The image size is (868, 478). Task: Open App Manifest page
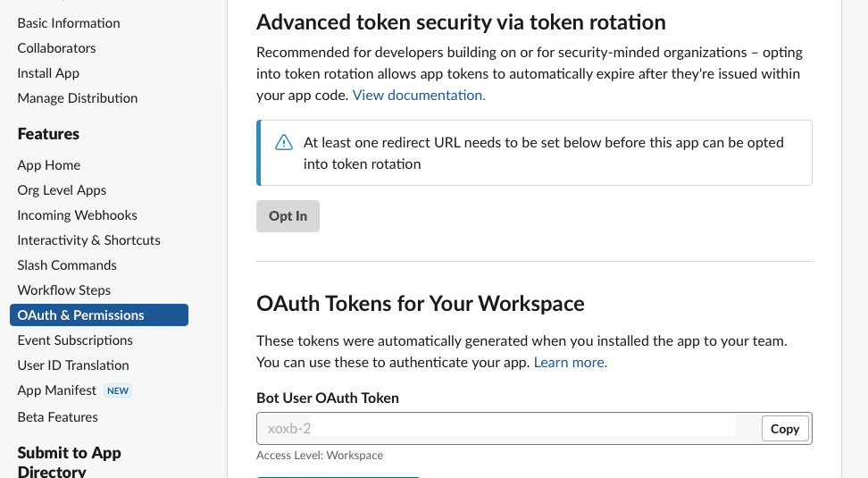click(57, 390)
